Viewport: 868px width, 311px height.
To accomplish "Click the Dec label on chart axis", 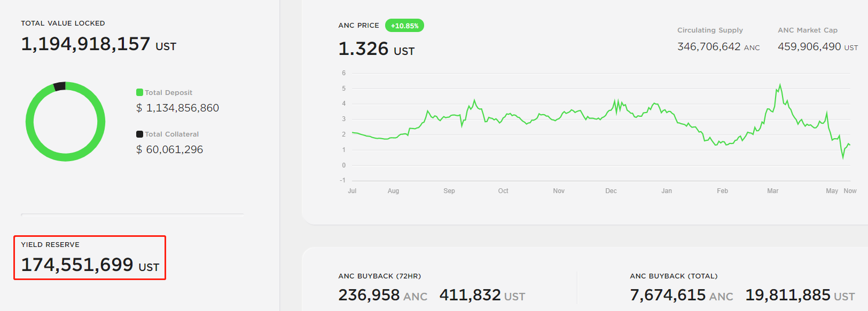I will (611, 191).
